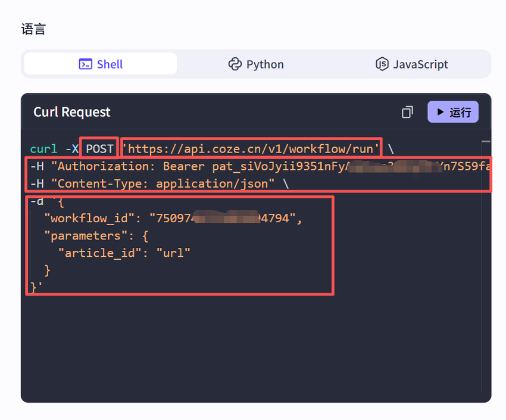Click the Shell terminal icon

click(86, 64)
